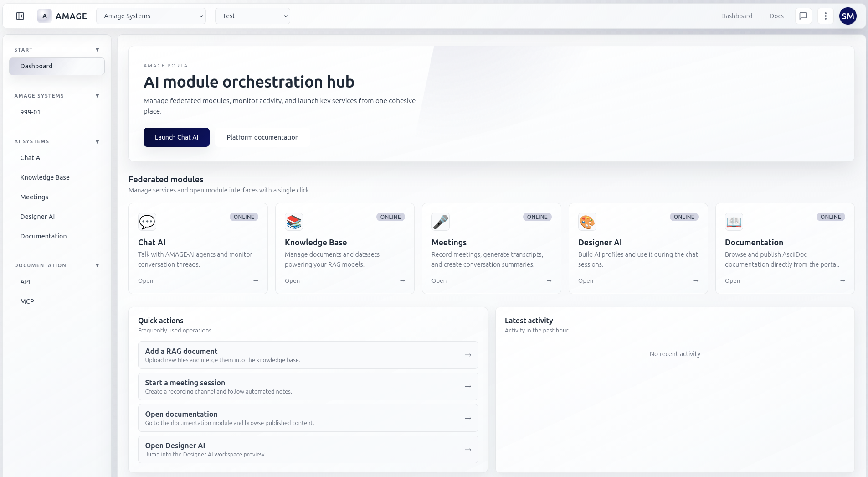Click the Knowledge Base books icon
The width and height of the screenshot is (868, 477).
click(294, 222)
